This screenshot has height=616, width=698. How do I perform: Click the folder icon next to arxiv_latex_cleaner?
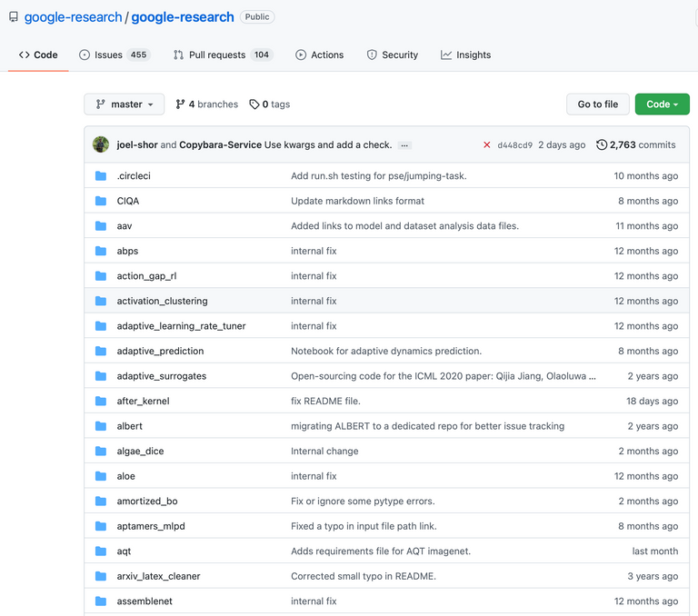101,576
